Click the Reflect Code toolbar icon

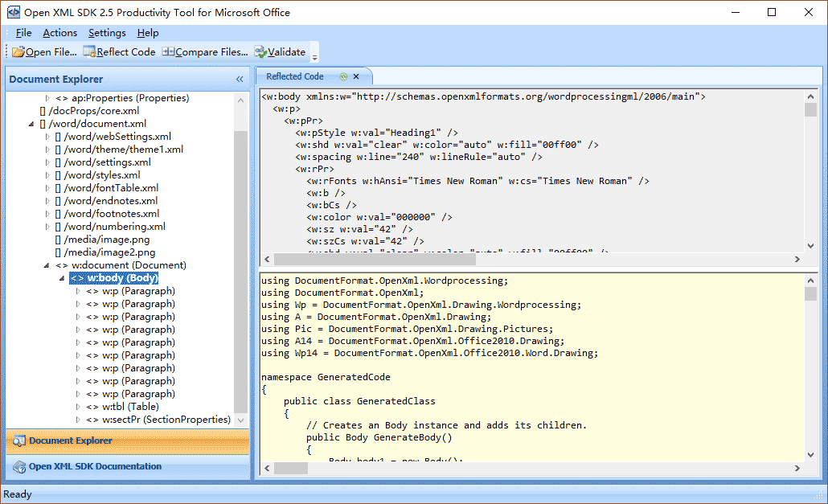click(89, 52)
